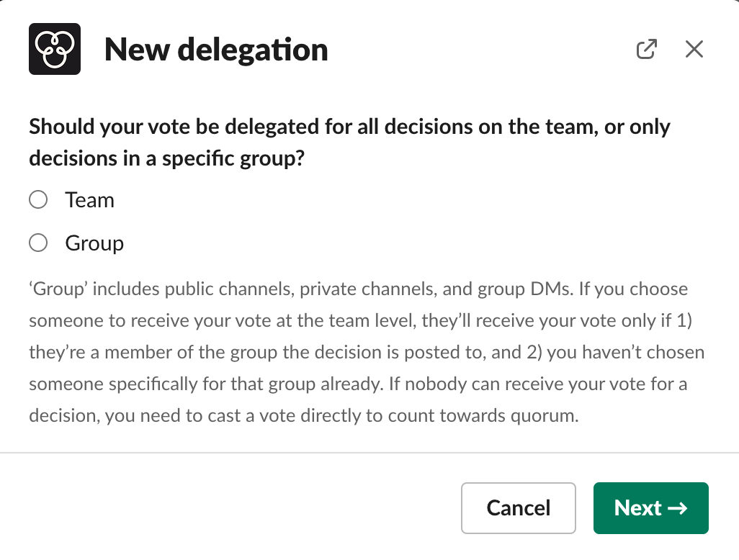Click the Next button to proceed
Viewport: 739px width, 560px height.
pos(650,508)
